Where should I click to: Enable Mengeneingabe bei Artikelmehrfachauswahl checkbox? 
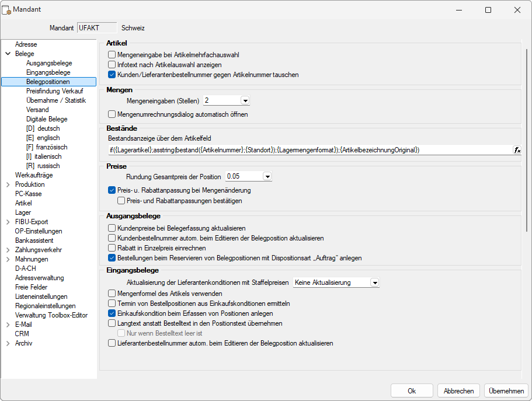[112, 55]
